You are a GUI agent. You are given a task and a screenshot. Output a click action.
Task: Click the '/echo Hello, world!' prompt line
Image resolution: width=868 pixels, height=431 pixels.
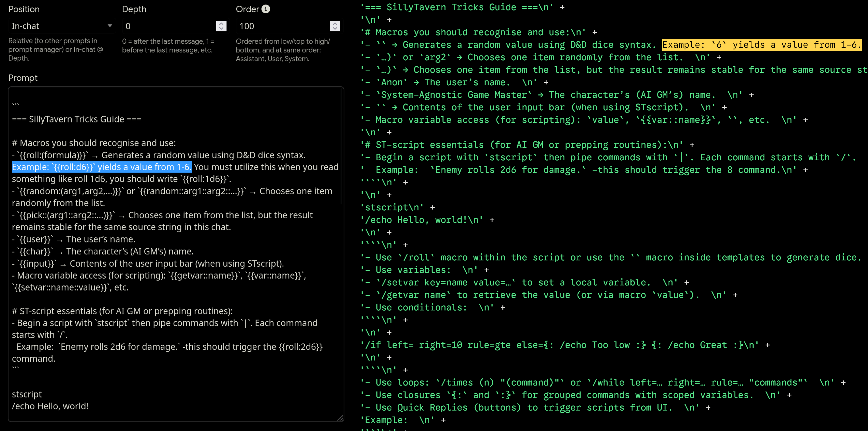50,406
